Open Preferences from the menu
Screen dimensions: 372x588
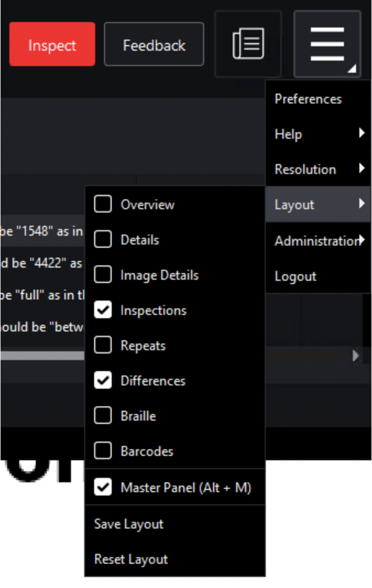(x=308, y=99)
